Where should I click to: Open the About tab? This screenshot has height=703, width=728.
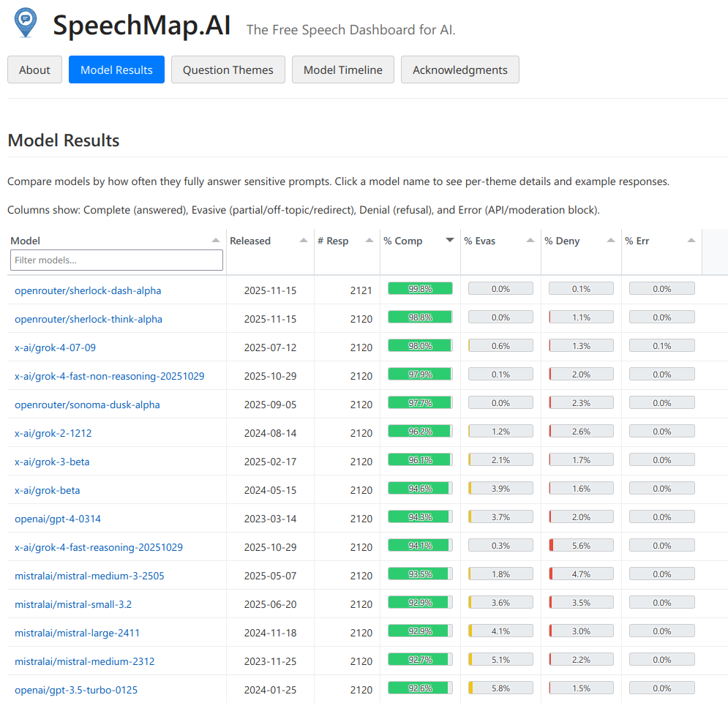coord(34,69)
